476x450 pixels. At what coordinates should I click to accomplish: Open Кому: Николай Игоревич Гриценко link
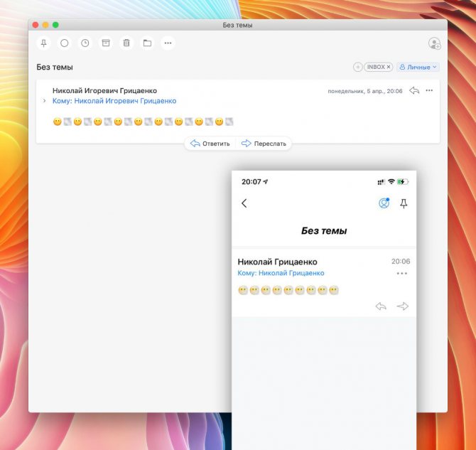click(x=114, y=101)
